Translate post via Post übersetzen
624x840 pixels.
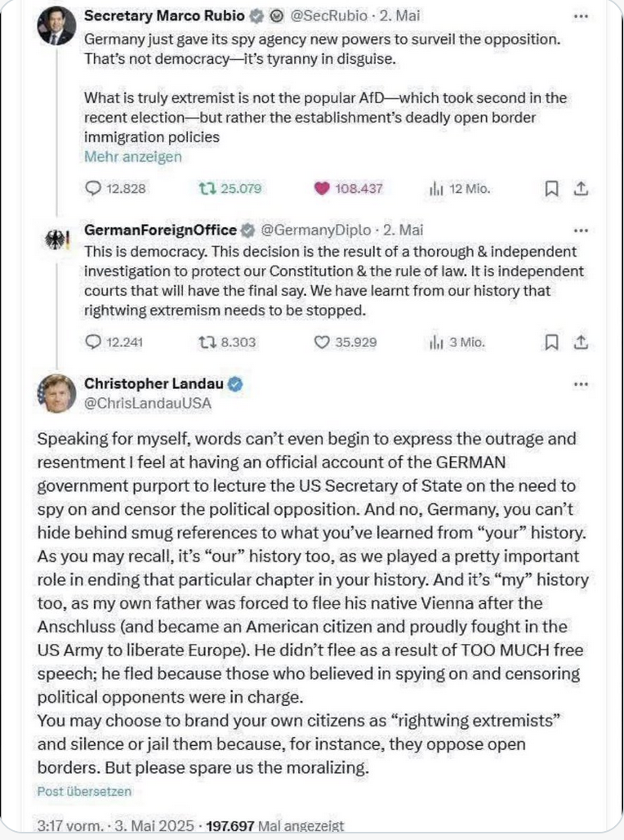tap(84, 791)
